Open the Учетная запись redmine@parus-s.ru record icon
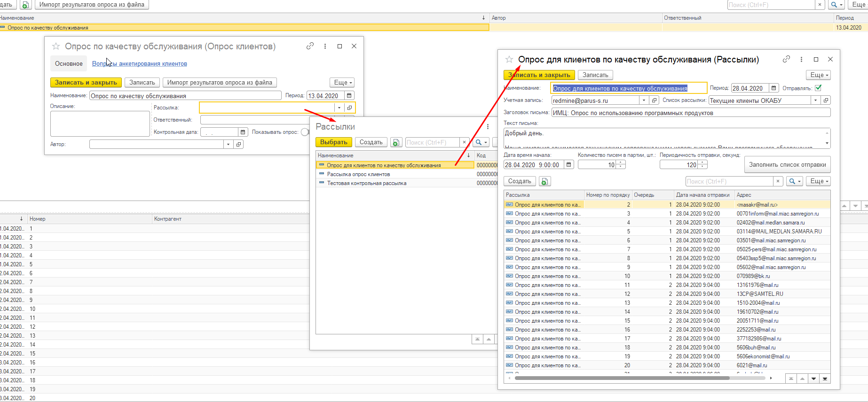The height and width of the screenshot is (402, 868). click(654, 100)
